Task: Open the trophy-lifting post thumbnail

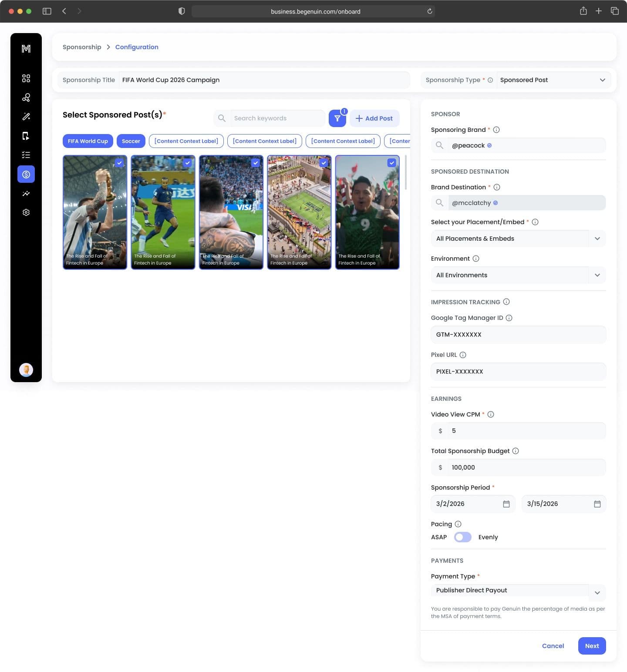Action: [95, 212]
